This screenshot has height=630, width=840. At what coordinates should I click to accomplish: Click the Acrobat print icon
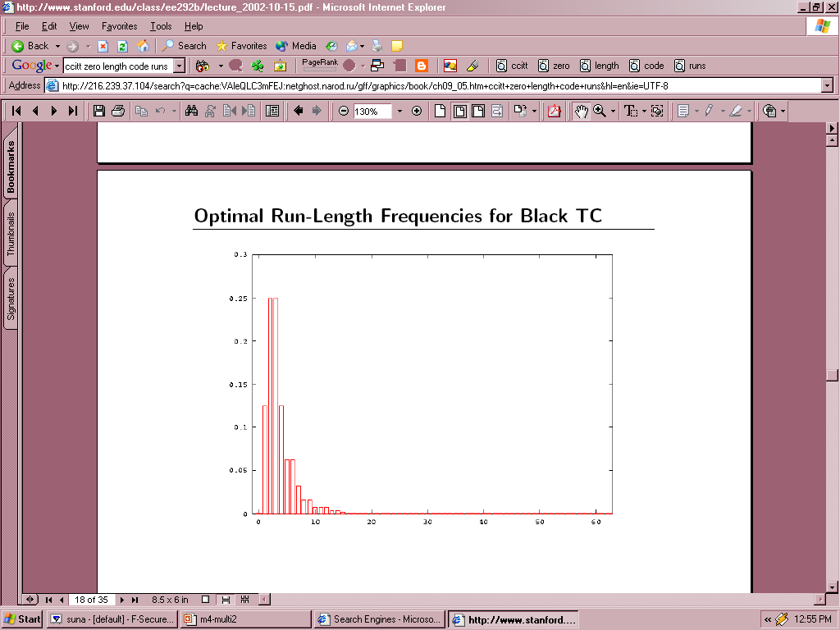point(118,111)
